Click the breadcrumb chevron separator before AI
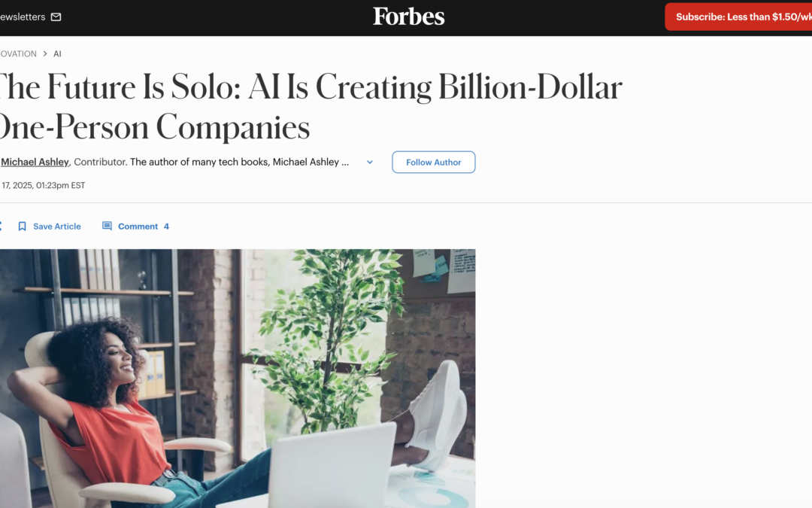 (x=45, y=54)
